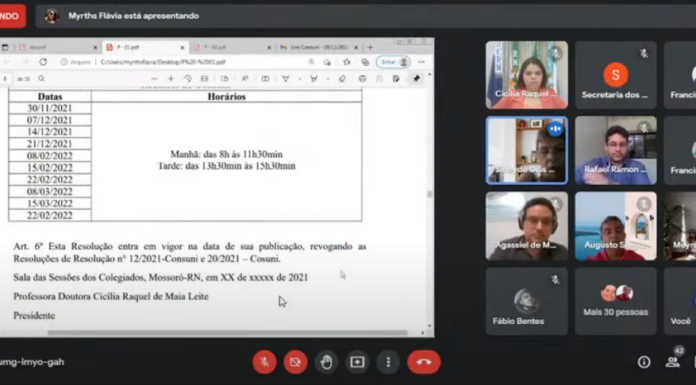
Task: Click the PDF rotate icon
Action: (x=187, y=79)
